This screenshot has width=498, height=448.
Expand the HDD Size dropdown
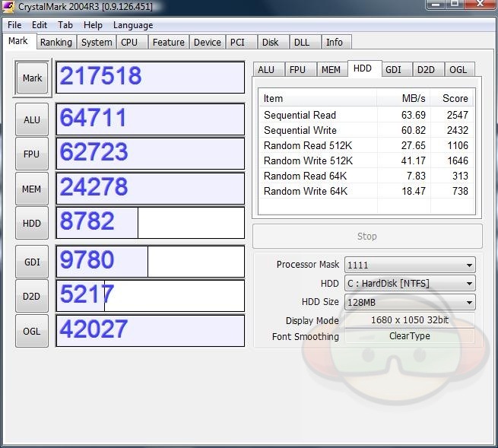pos(469,302)
